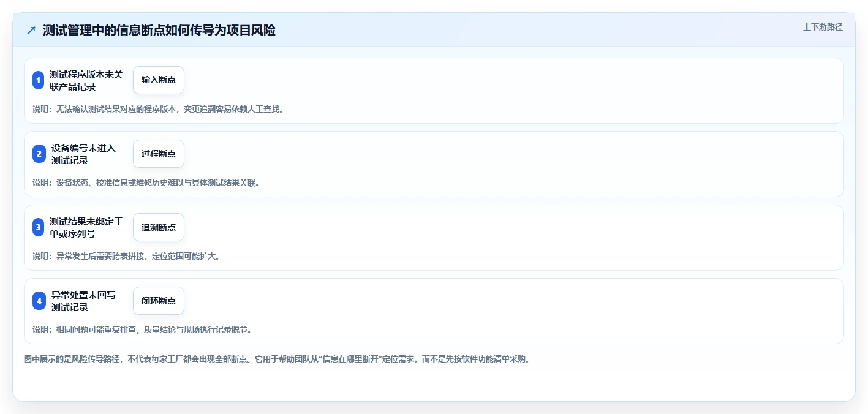This screenshot has width=868, height=414.
Task: Click step number 2 badge
Action: point(39,154)
